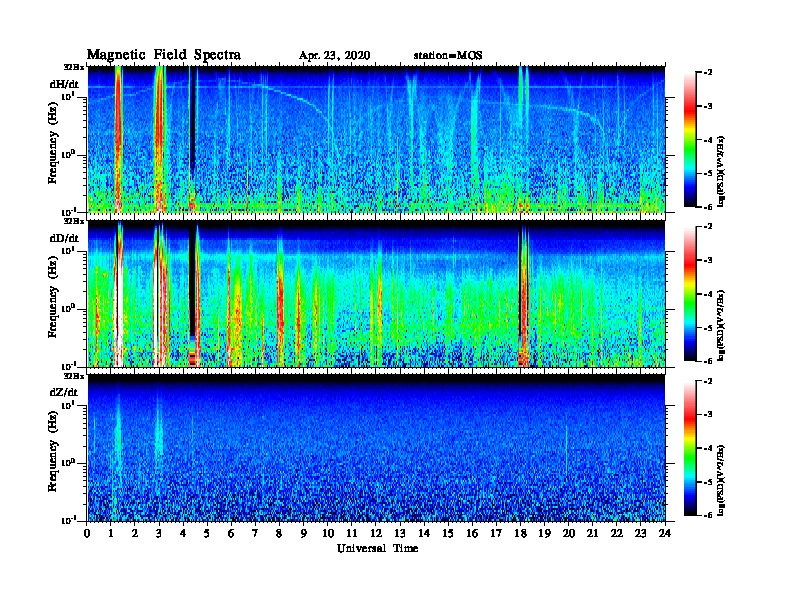Click the "32Hz" tick label of the dD/dt panel
This screenshot has width=792, height=612.
[73, 221]
